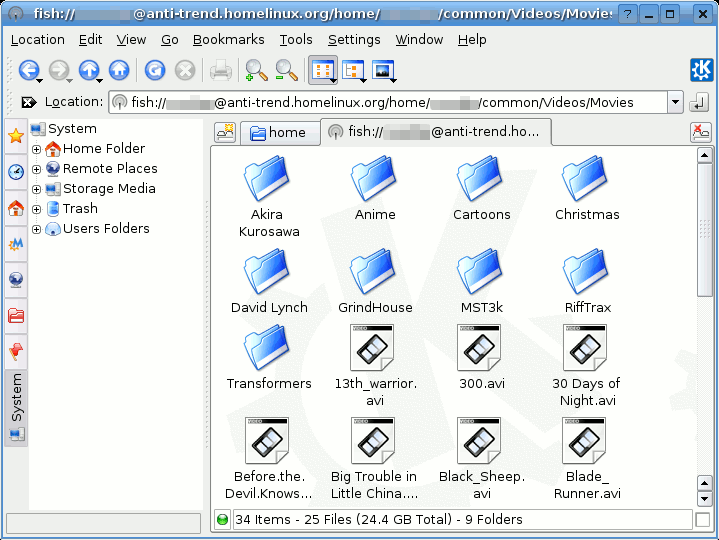Open the Services sidebar panel
Viewport: 719px width, 540px height.
click(x=16, y=352)
